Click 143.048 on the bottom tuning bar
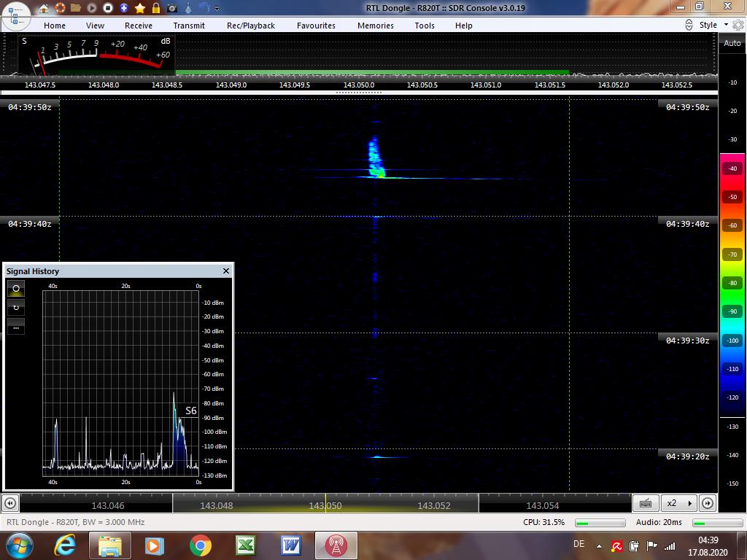The image size is (747, 560). point(216,506)
